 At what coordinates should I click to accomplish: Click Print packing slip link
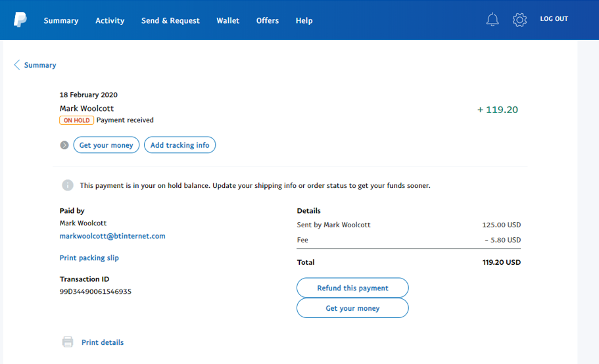tap(89, 258)
